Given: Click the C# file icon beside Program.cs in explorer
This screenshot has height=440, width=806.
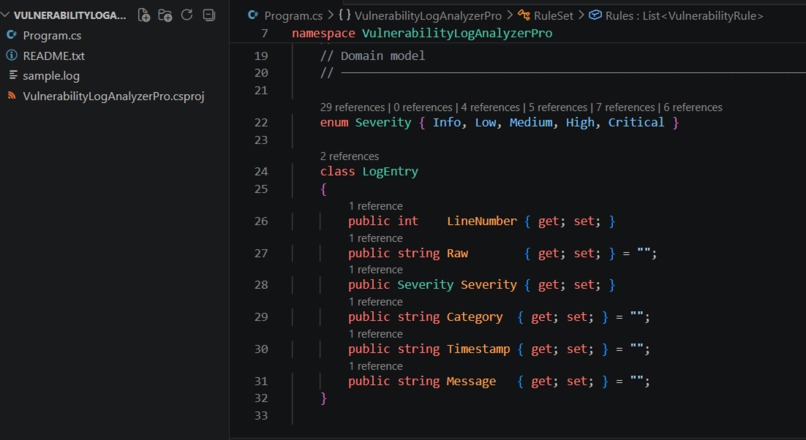Looking at the screenshot, I should pos(11,35).
